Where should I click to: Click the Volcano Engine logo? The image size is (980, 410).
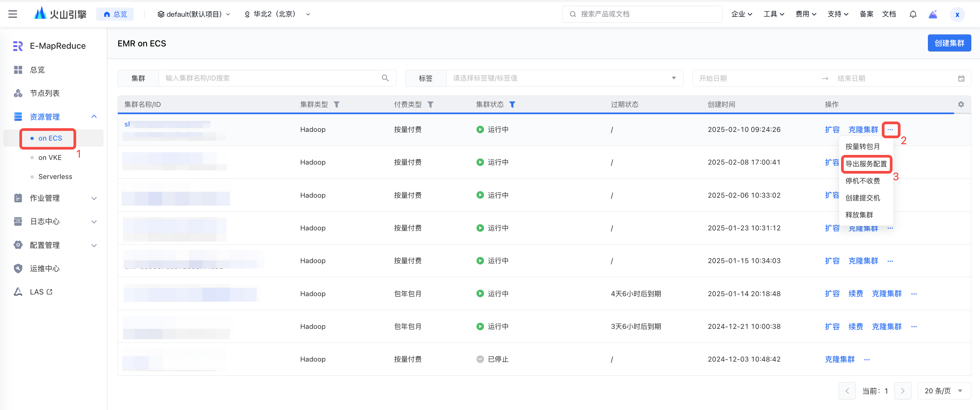click(60, 14)
